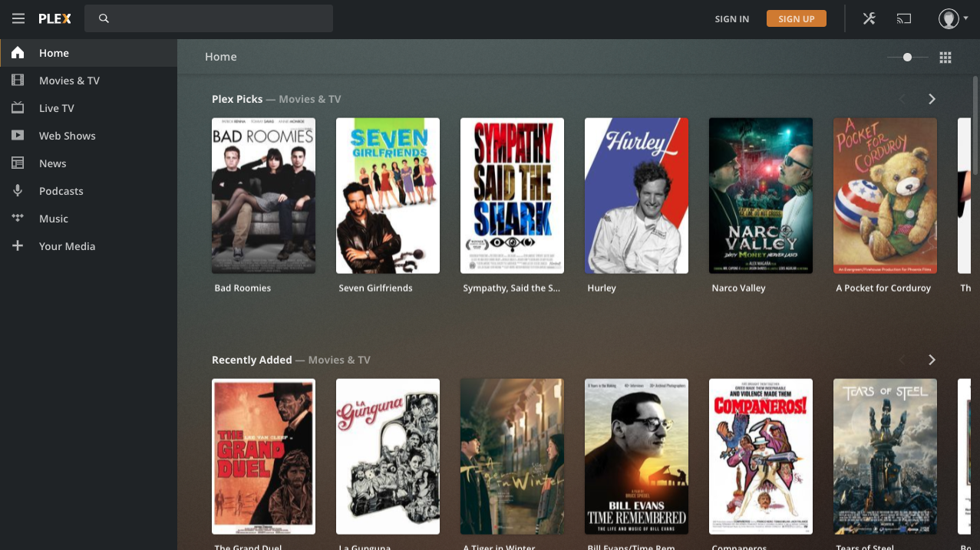Click the cast to device icon
This screenshot has width=980, height=550.
coord(904,18)
